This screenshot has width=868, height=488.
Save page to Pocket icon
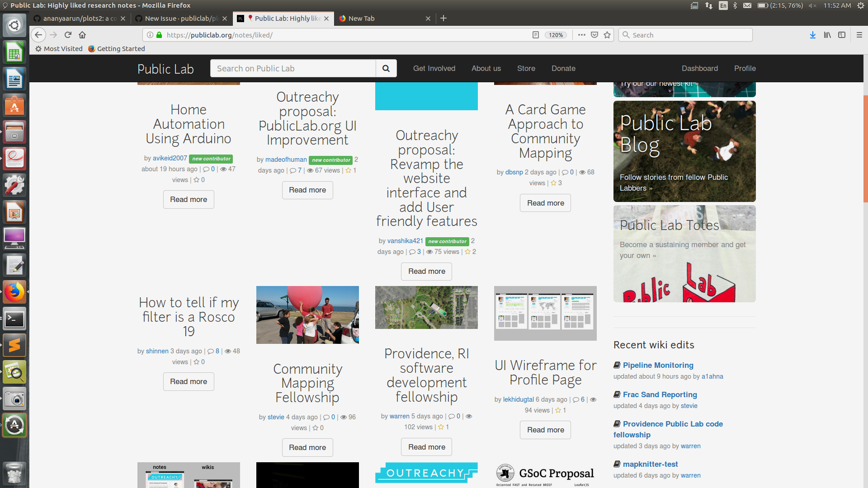(x=594, y=35)
